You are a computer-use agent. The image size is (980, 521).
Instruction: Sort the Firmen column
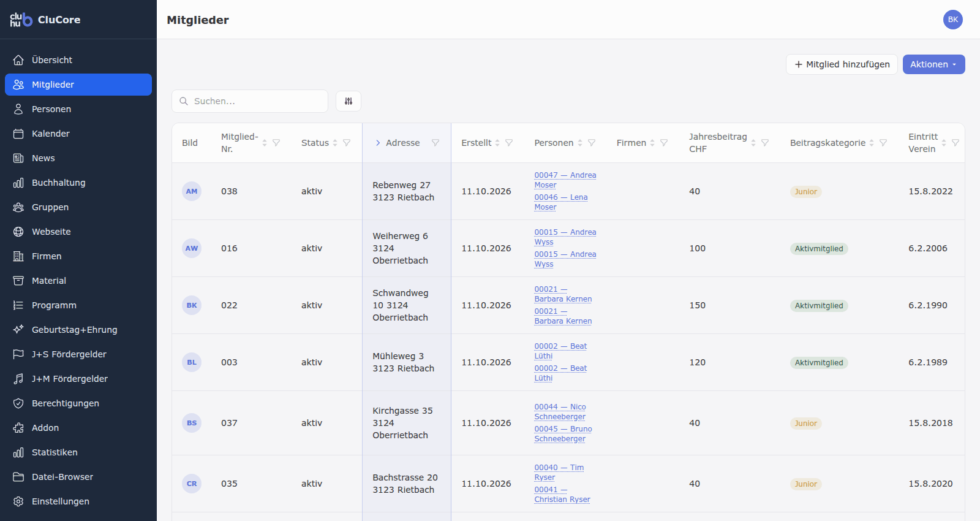click(652, 143)
